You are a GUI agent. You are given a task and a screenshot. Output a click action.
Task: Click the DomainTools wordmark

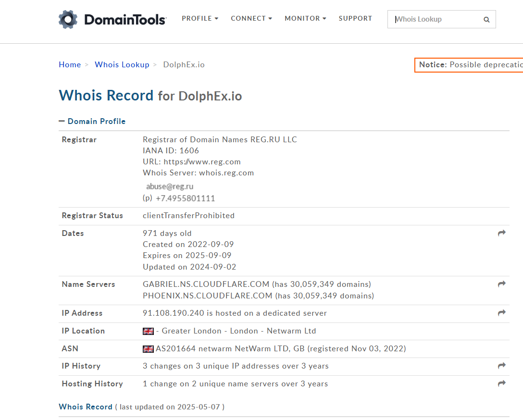pos(125,20)
